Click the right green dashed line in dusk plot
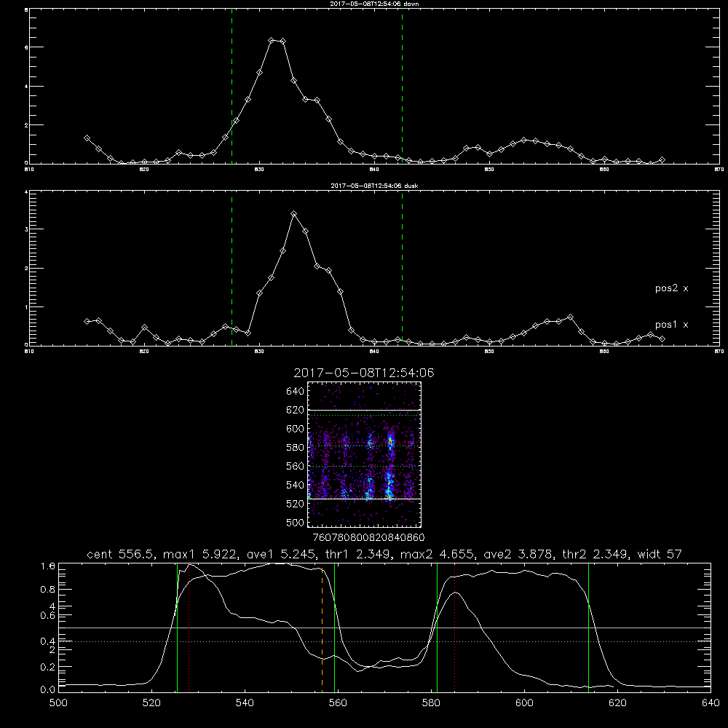The width and height of the screenshot is (728, 728). (402, 268)
